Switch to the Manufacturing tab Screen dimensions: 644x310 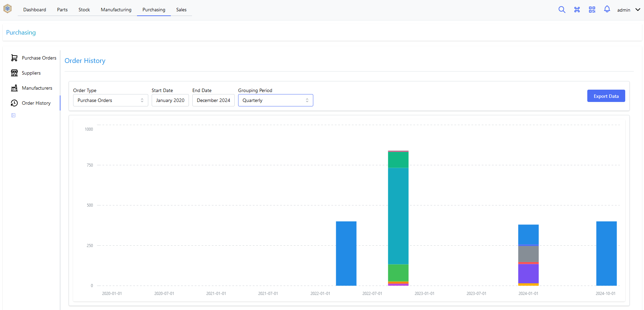click(116, 10)
